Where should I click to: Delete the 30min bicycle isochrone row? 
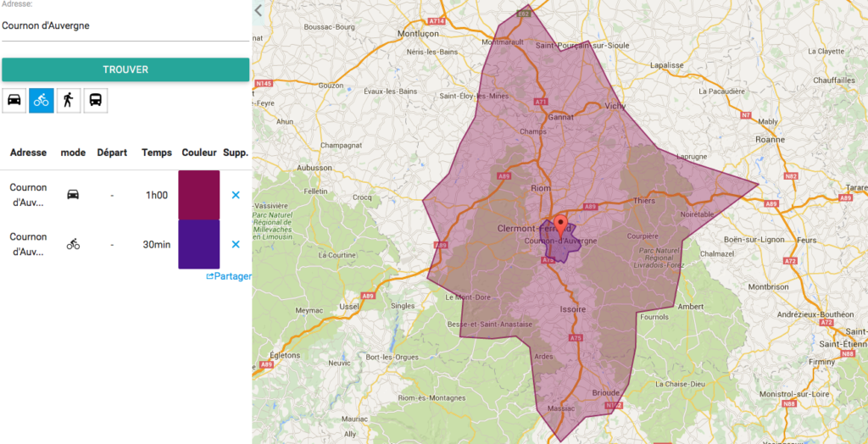point(236,244)
